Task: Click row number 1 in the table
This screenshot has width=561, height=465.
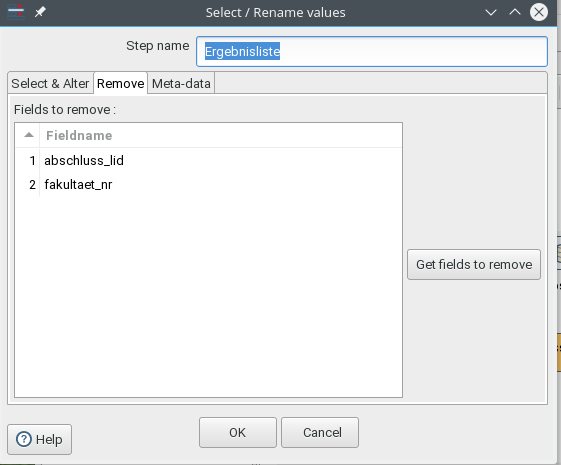Action: (32, 160)
